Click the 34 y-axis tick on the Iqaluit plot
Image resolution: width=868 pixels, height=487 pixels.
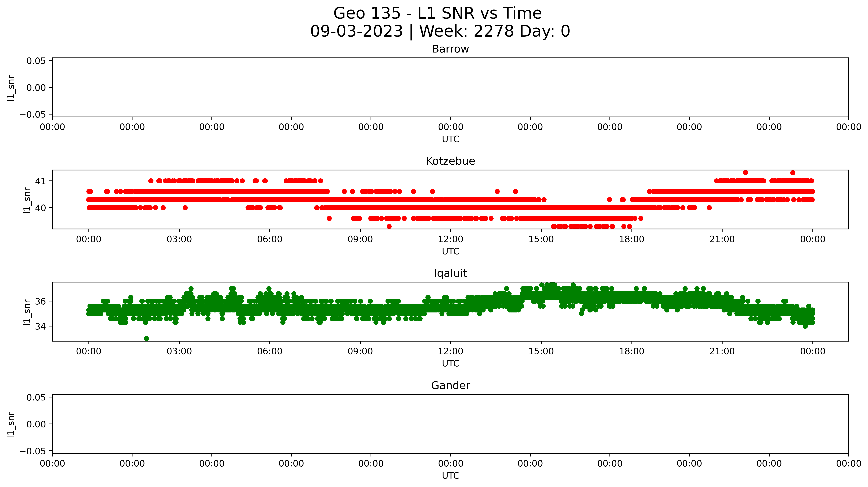tap(40, 326)
